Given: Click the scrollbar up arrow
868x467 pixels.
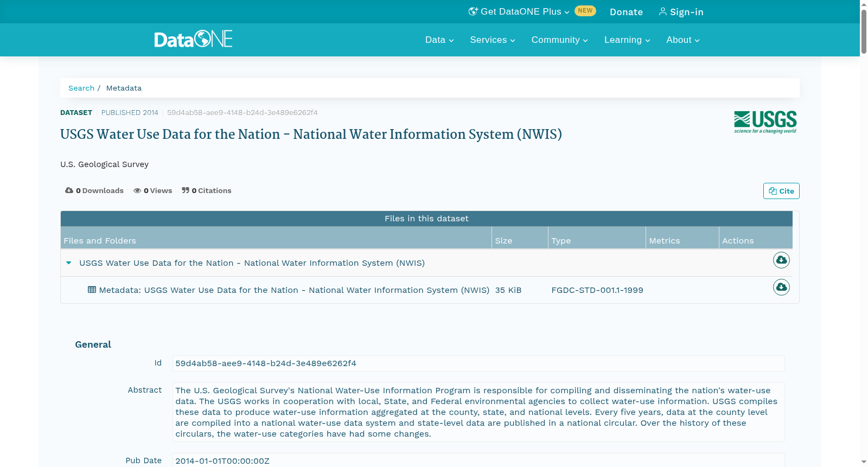Looking at the screenshot, I should click(x=864, y=4).
